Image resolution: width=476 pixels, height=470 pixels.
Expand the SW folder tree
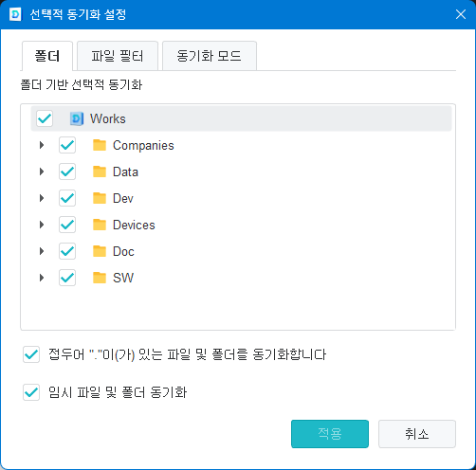pos(42,278)
